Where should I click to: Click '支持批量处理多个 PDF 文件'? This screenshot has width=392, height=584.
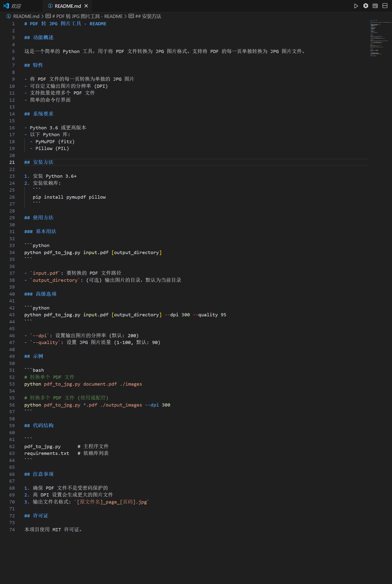(62, 93)
